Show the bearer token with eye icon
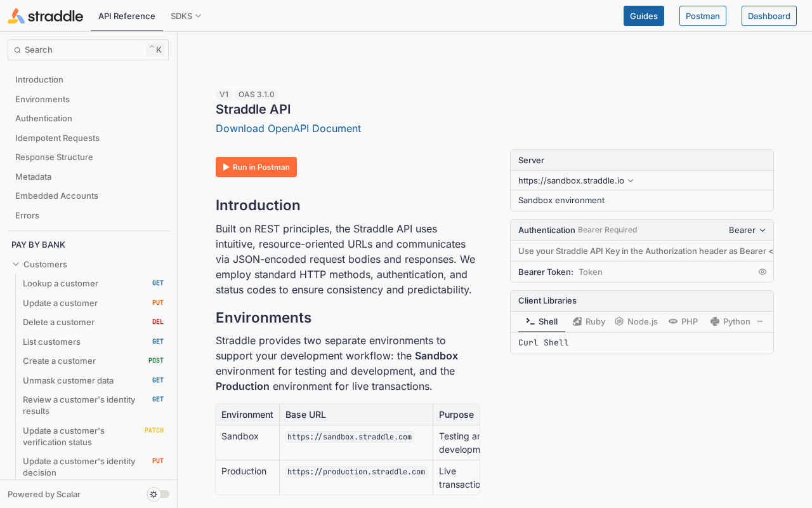Image resolution: width=812 pixels, height=508 pixels. pyautogui.click(x=763, y=272)
